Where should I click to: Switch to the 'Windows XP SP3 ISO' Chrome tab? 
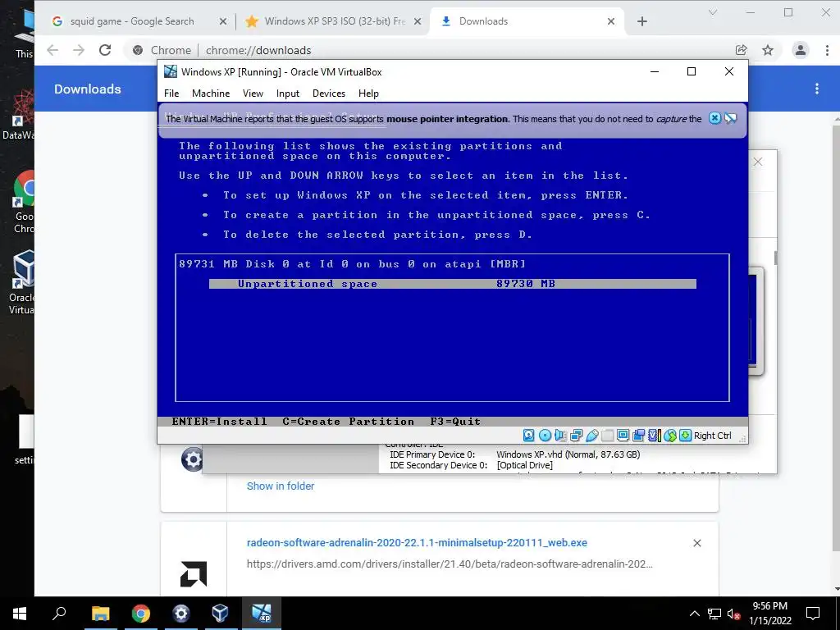click(335, 21)
